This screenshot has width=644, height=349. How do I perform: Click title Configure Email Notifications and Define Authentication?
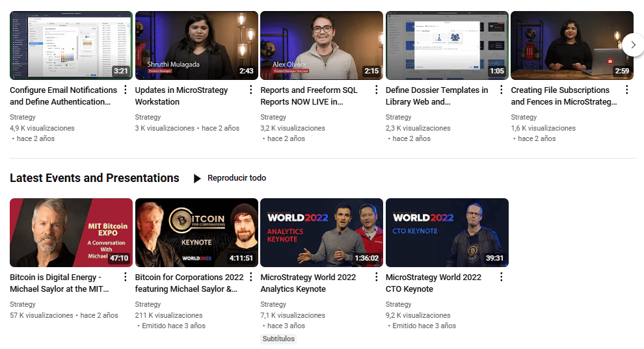click(x=63, y=96)
